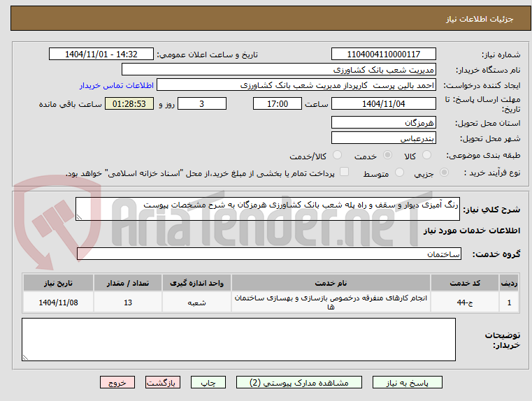Click the ساعت باقی مانده label

(70, 104)
